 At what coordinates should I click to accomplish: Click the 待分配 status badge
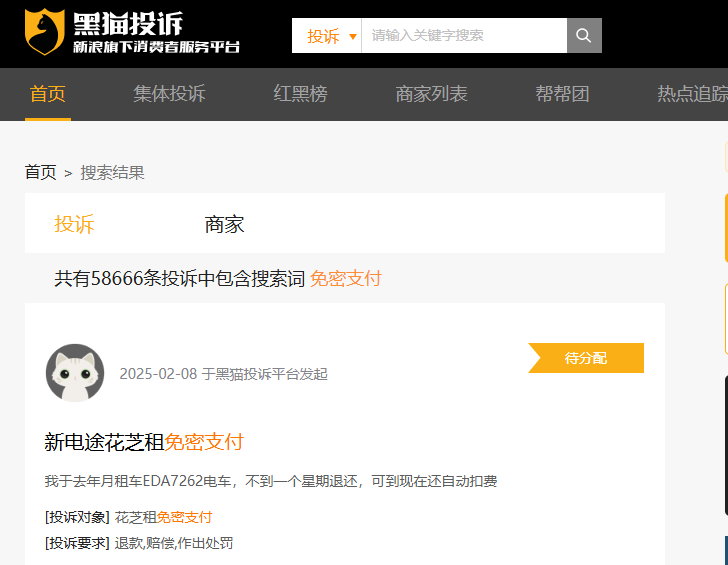click(586, 358)
